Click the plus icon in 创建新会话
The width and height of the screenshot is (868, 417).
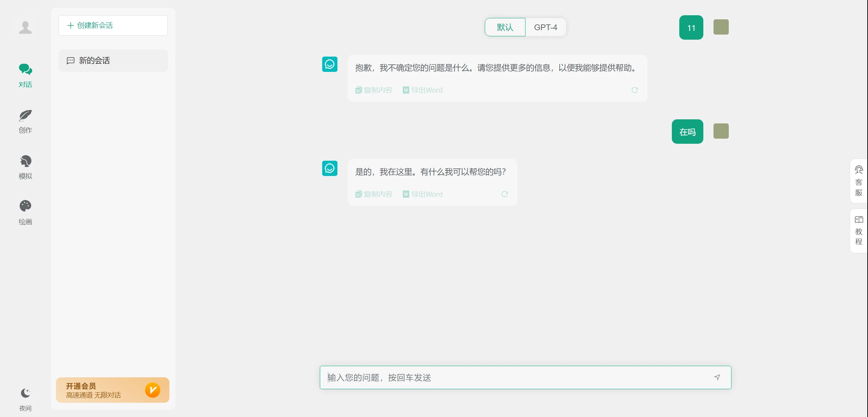(x=70, y=25)
